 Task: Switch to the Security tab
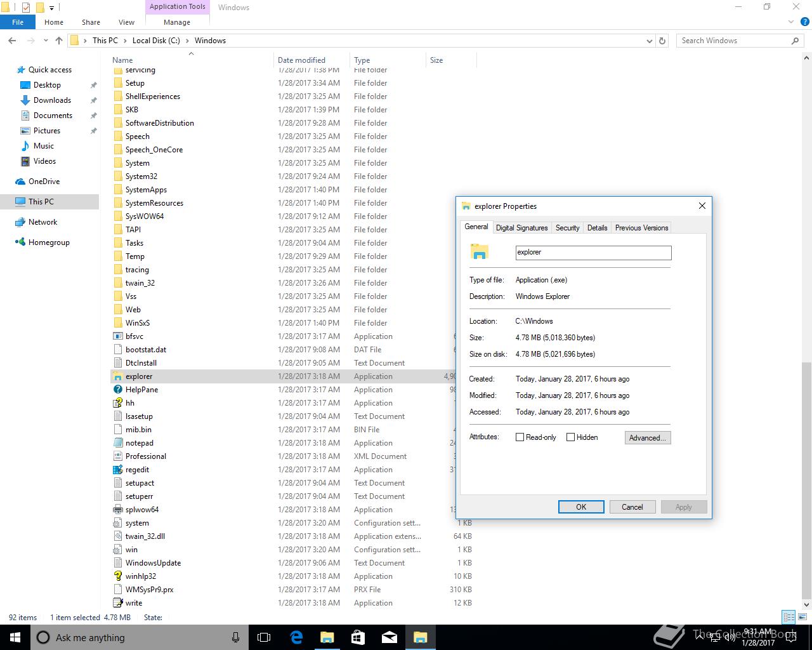tap(567, 228)
